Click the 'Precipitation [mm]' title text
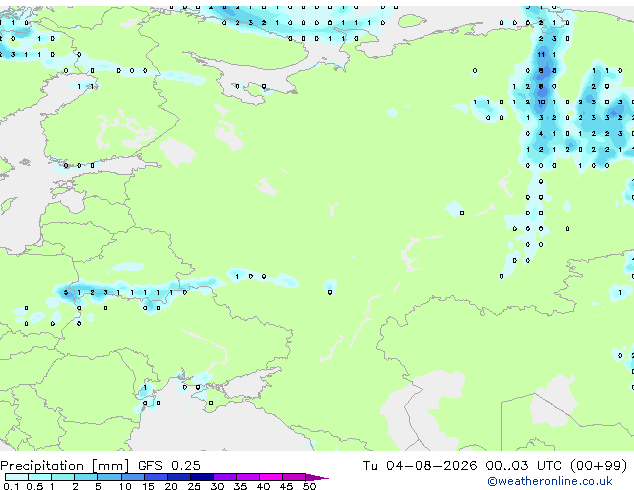 tap(65, 466)
